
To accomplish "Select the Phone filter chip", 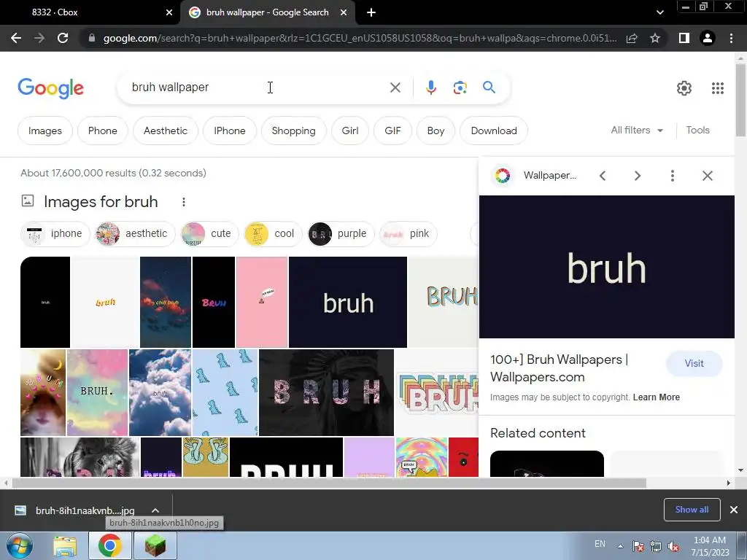I will coord(102,131).
